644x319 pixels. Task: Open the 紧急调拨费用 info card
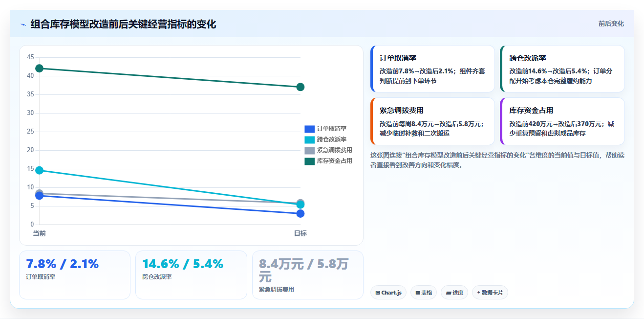pyautogui.click(x=432, y=121)
